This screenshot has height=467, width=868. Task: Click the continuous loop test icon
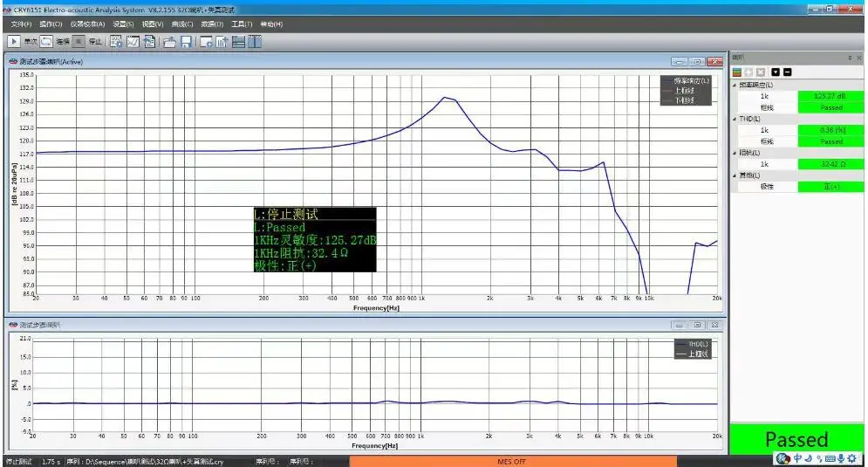coord(46,41)
